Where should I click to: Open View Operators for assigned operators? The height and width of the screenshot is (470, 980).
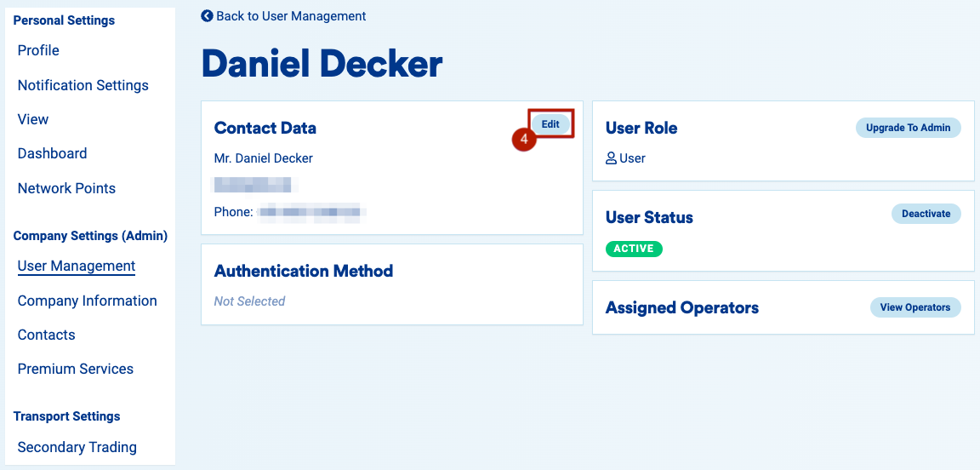coord(914,307)
